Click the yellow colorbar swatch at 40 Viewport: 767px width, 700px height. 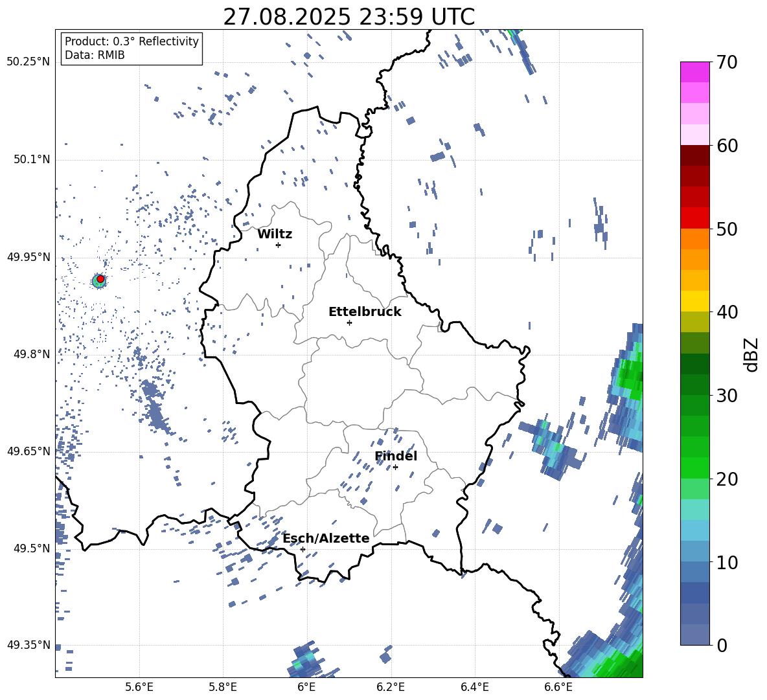point(694,301)
